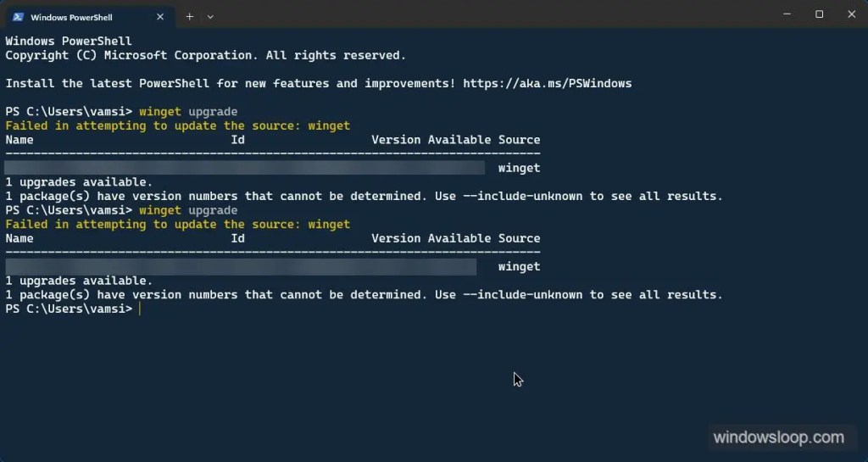The height and width of the screenshot is (462, 868).
Task: Click the first winget upgrade command text
Action: [188, 112]
